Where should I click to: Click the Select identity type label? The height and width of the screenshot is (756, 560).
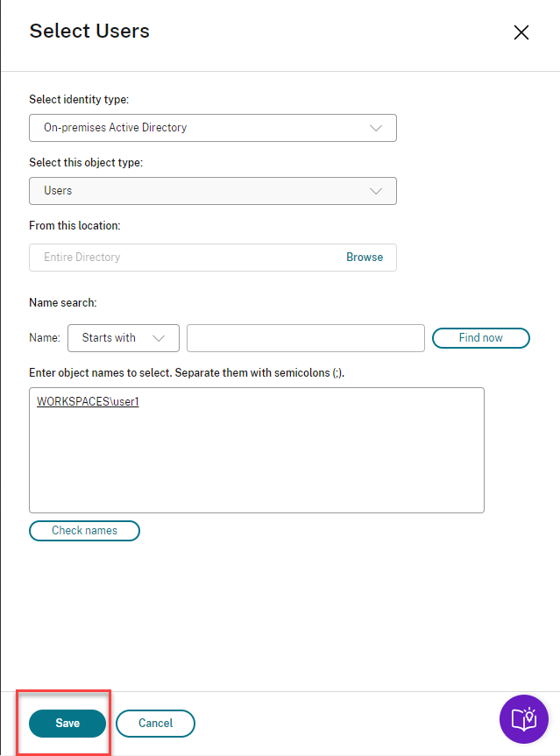[79, 100]
